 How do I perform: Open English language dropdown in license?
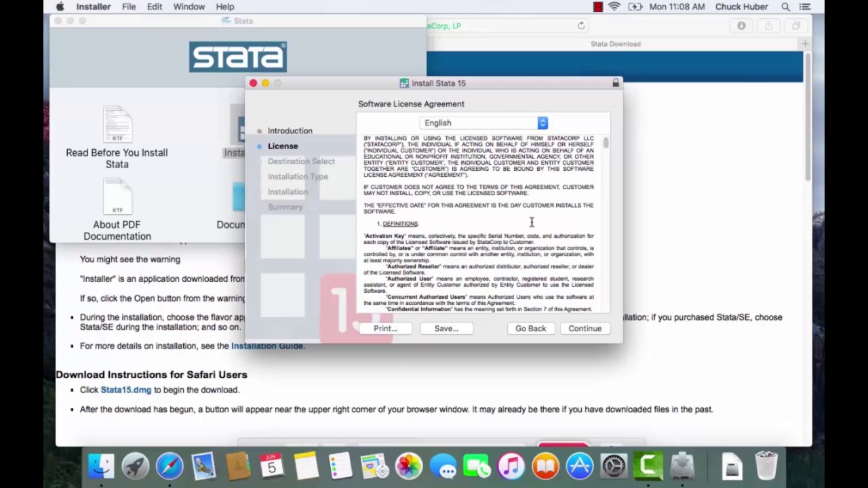(x=484, y=123)
